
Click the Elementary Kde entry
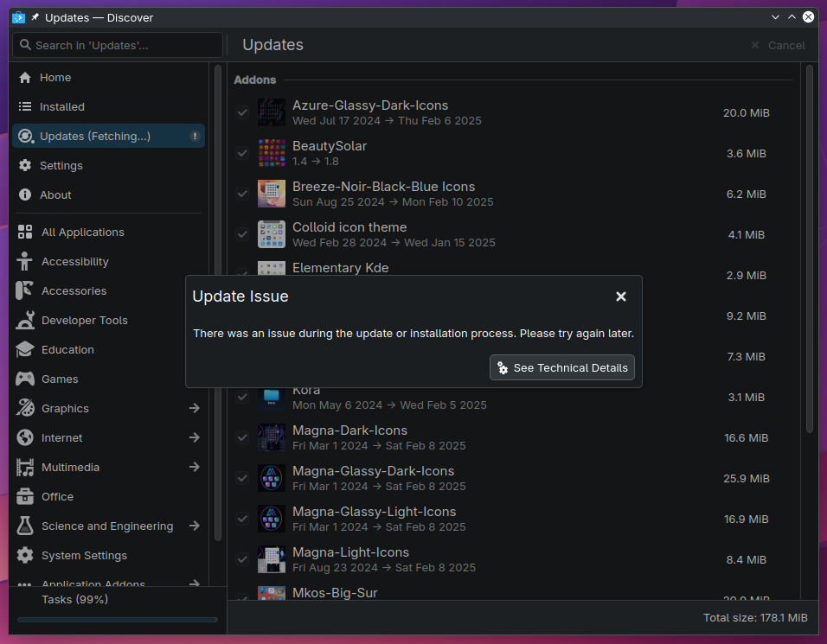click(513, 268)
